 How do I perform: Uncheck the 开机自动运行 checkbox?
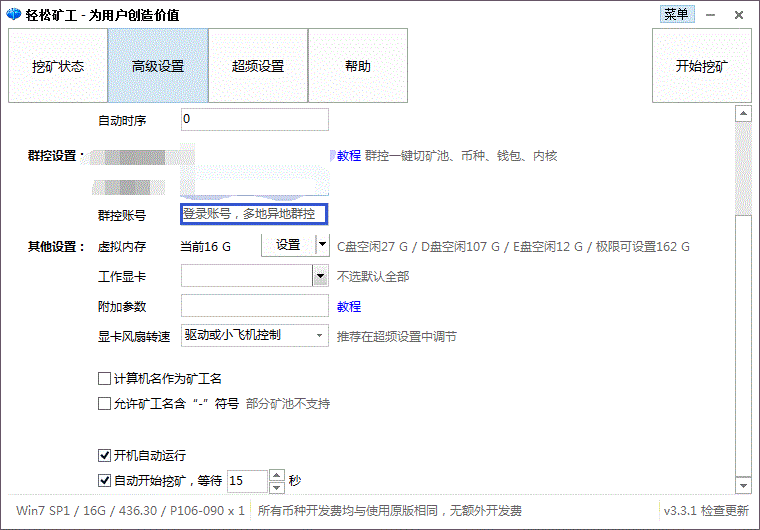[x=104, y=455]
